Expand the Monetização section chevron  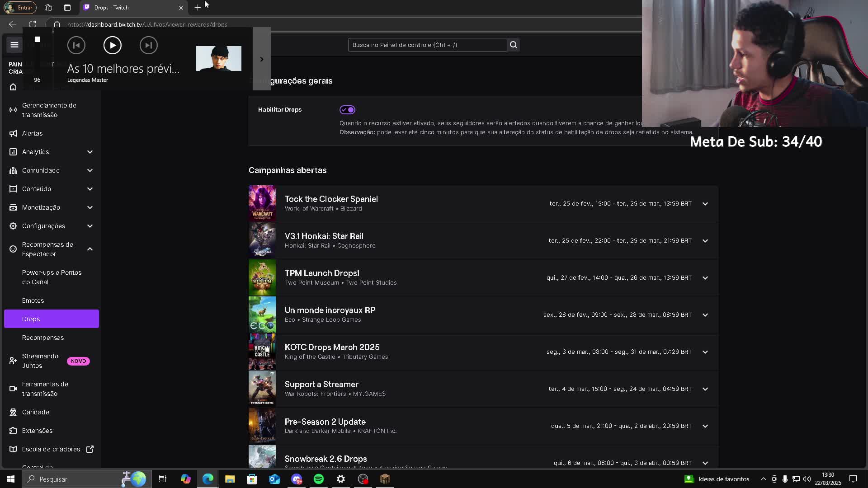[x=90, y=207]
